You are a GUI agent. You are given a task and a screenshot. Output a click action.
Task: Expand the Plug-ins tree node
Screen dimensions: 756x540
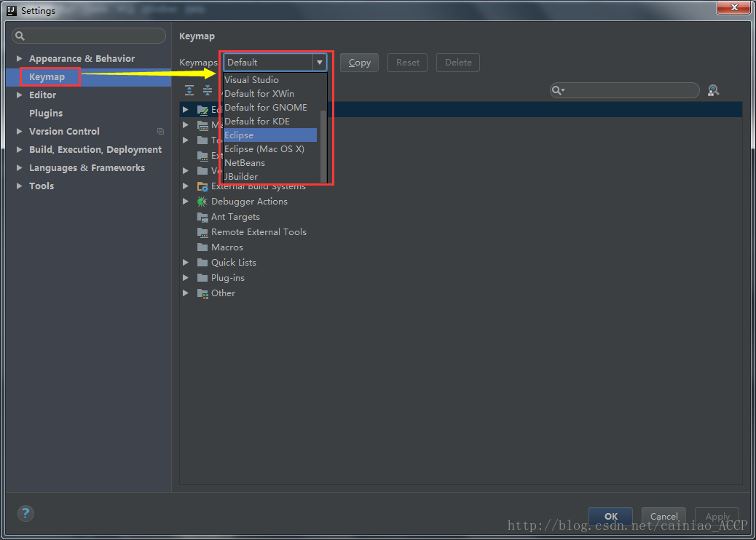point(186,278)
